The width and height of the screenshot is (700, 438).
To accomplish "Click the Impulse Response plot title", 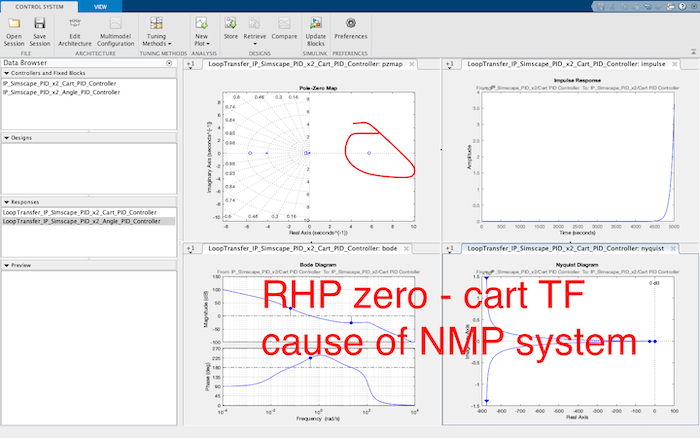I will 577,80.
